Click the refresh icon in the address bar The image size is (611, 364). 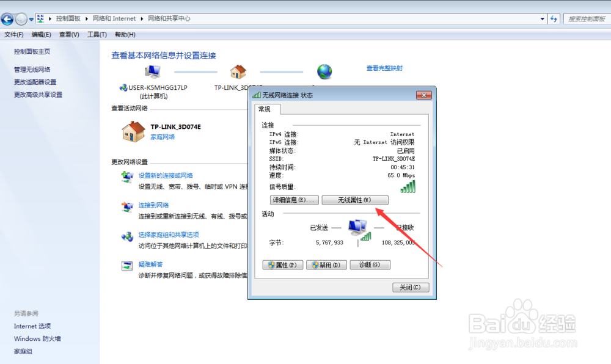[x=553, y=18]
